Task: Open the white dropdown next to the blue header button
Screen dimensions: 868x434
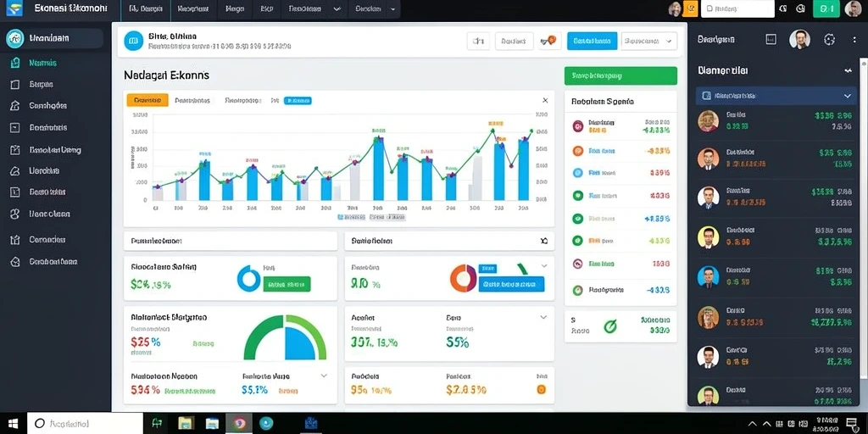Action: tap(648, 41)
